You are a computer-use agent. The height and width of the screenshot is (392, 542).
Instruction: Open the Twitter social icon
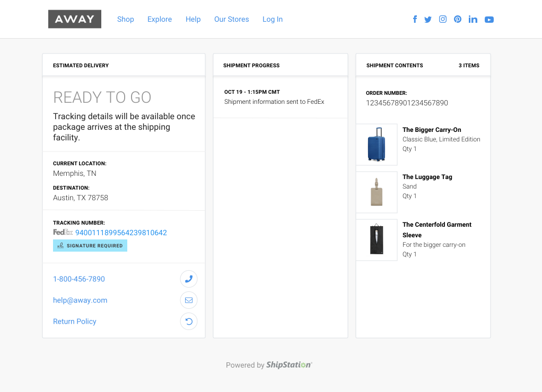(x=428, y=20)
